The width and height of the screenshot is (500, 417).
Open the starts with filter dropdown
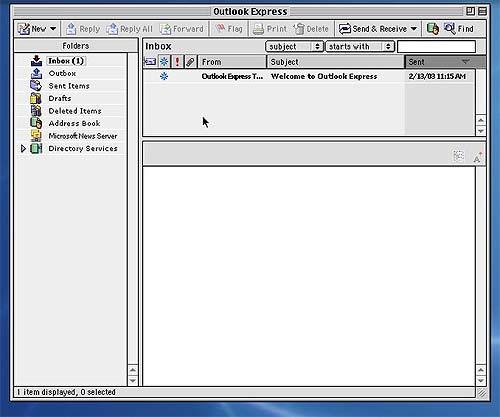[360, 46]
